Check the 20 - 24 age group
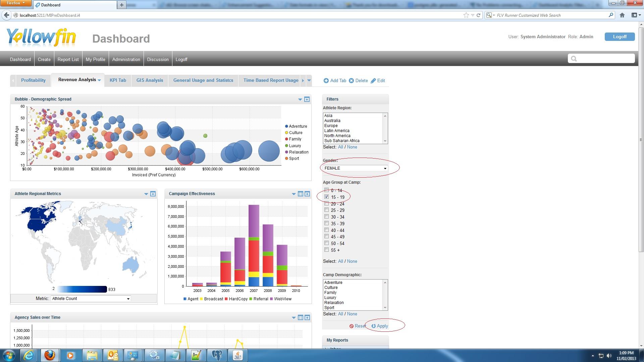Image resolution: width=644 pixels, height=362 pixels. (x=327, y=203)
